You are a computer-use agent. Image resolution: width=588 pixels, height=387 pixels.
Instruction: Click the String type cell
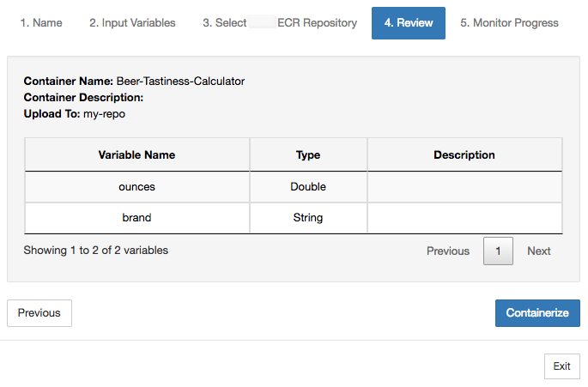[x=308, y=218]
